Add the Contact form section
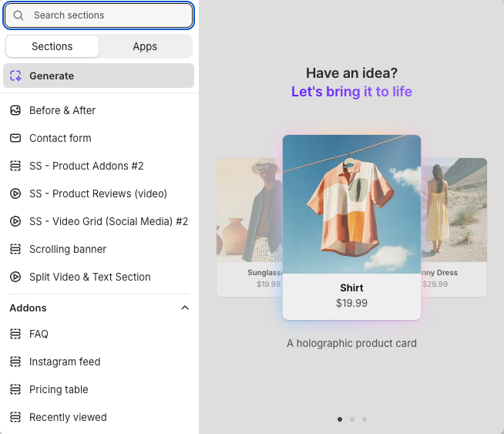The image size is (504, 434). coord(99,138)
